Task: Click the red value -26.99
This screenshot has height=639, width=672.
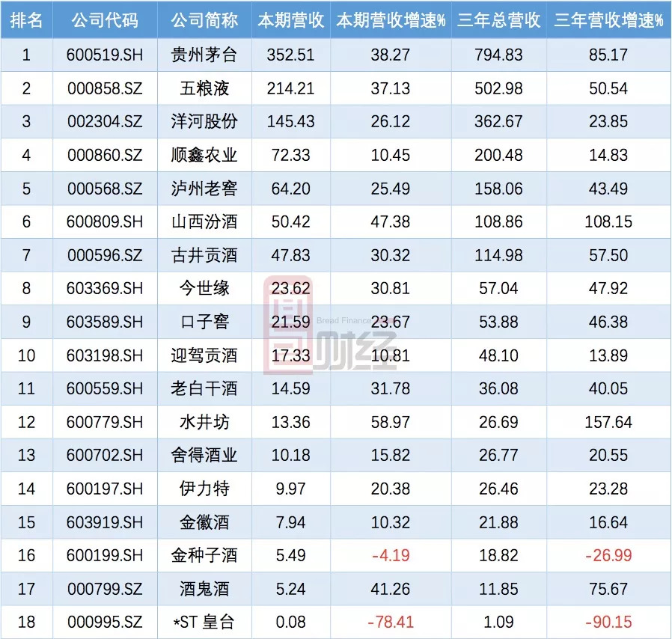Action: [x=608, y=555]
